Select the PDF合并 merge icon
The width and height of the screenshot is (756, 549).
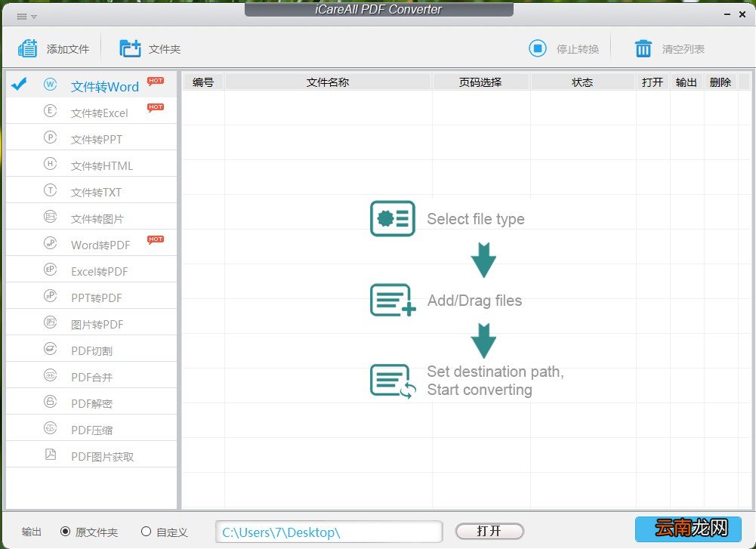coord(50,375)
